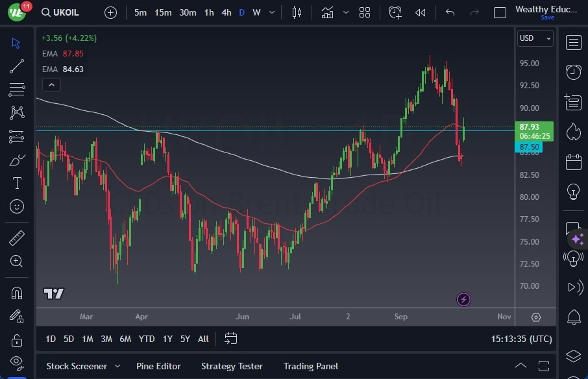This screenshot has width=588, height=379.
Task: Open the Pine Editor tab
Action: [158, 366]
